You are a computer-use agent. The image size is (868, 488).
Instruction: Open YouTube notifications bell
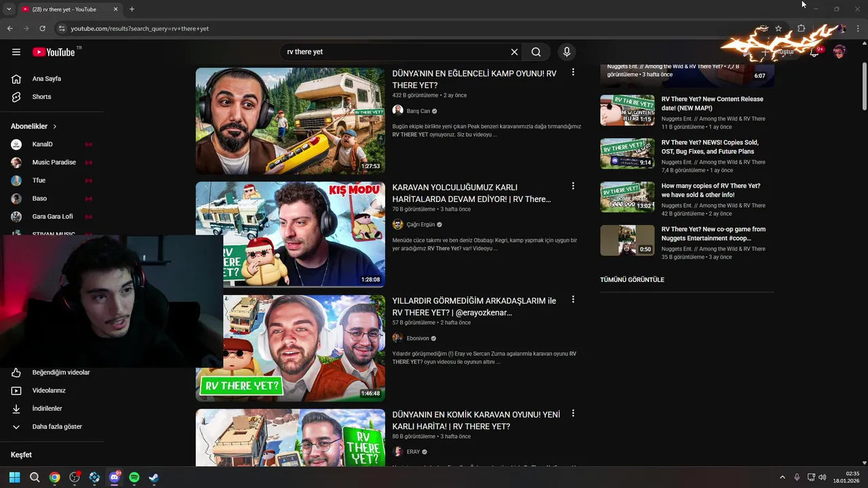coord(814,52)
